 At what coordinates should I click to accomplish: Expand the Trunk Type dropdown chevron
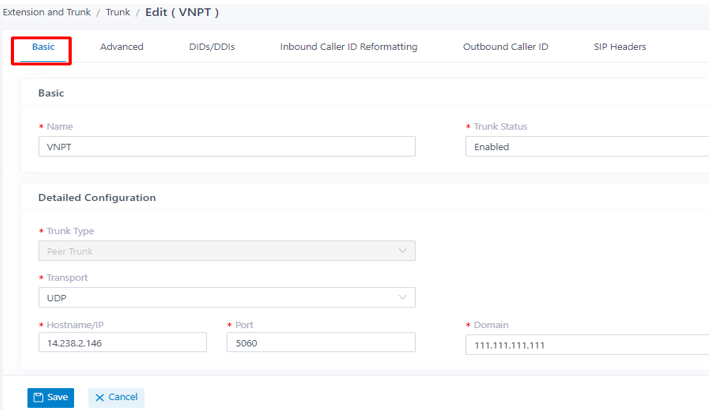click(402, 251)
